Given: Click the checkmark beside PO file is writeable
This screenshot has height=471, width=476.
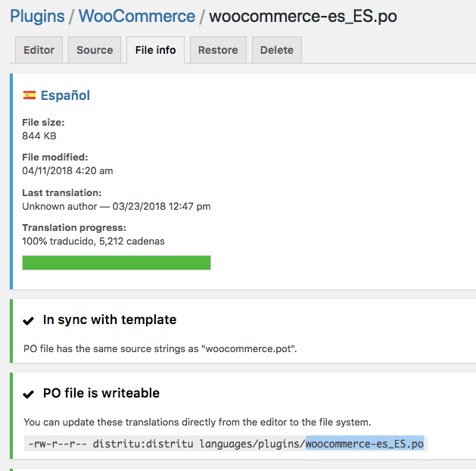Looking at the screenshot, I should [29, 395].
